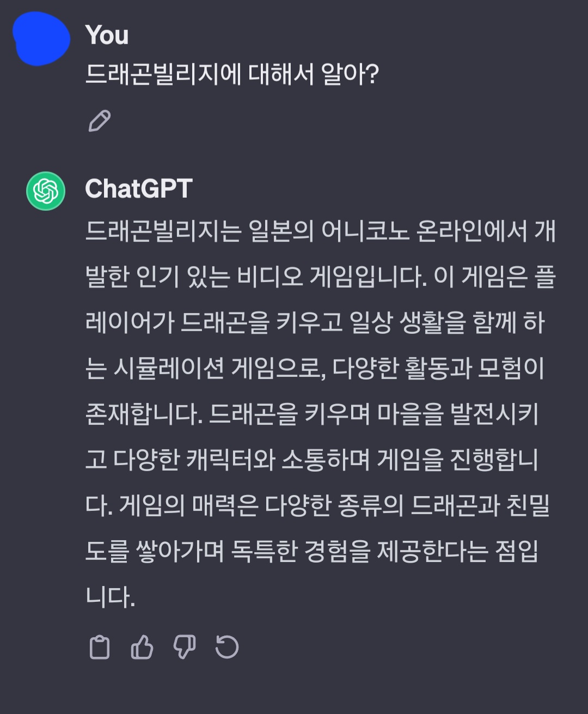Click the green ChatGPT logo avatar
Image resolution: width=588 pixels, height=714 pixels.
pyautogui.click(x=46, y=191)
